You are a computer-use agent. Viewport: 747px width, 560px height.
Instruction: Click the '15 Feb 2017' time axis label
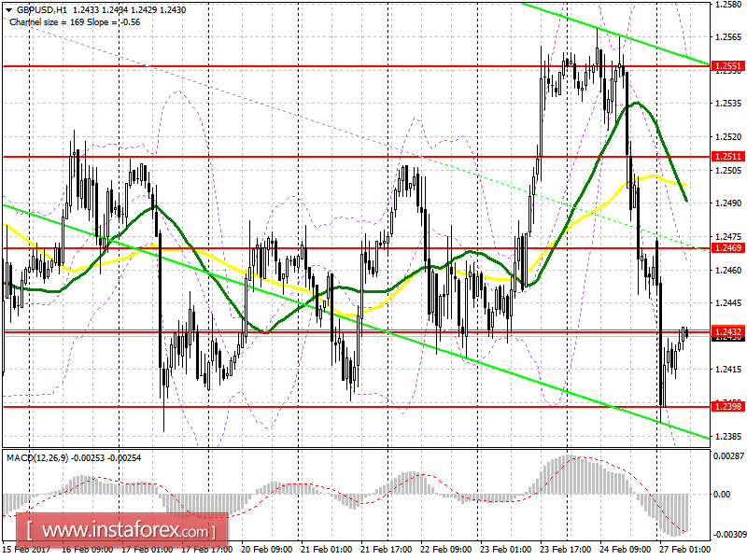pyautogui.click(x=27, y=550)
